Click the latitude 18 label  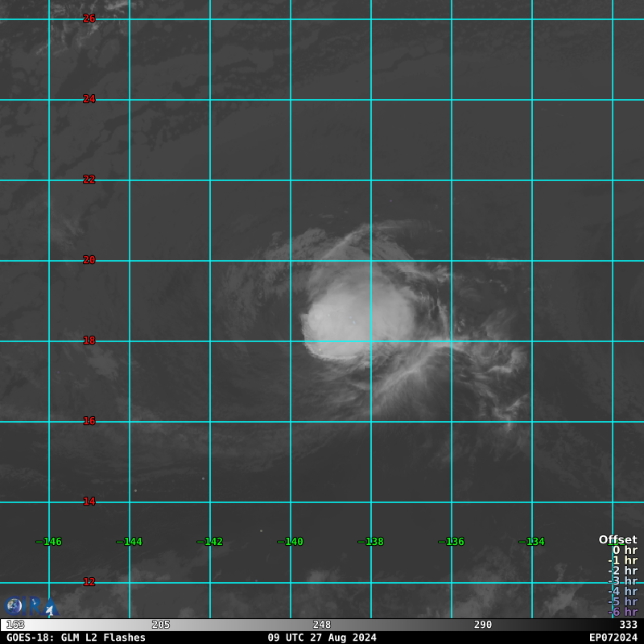coord(89,341)
